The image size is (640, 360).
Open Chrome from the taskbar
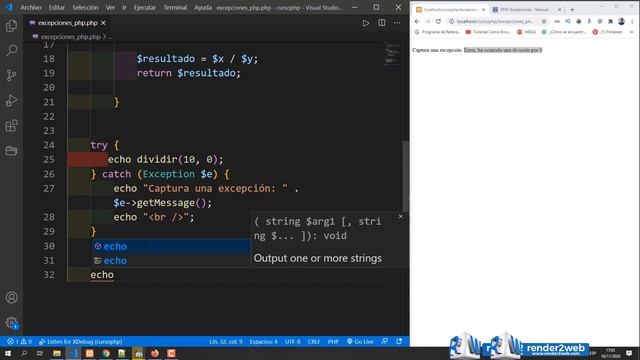click(106, 353)
